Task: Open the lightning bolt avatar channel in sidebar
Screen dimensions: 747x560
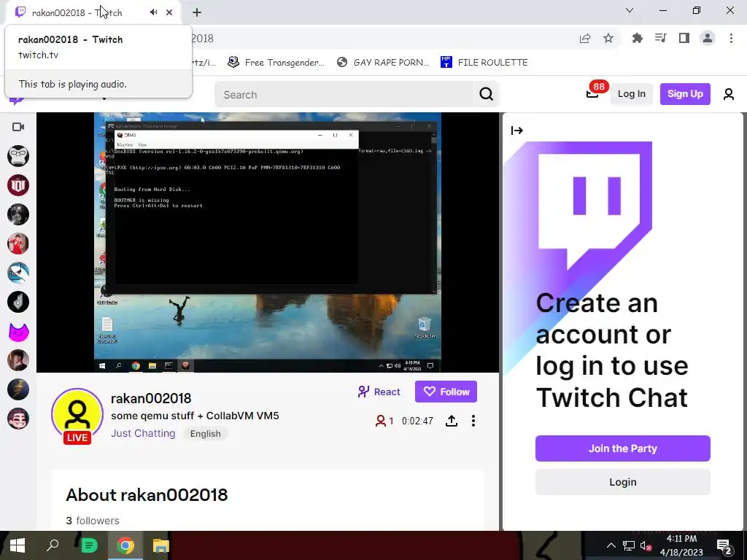Action: click(x=18, y=389)
